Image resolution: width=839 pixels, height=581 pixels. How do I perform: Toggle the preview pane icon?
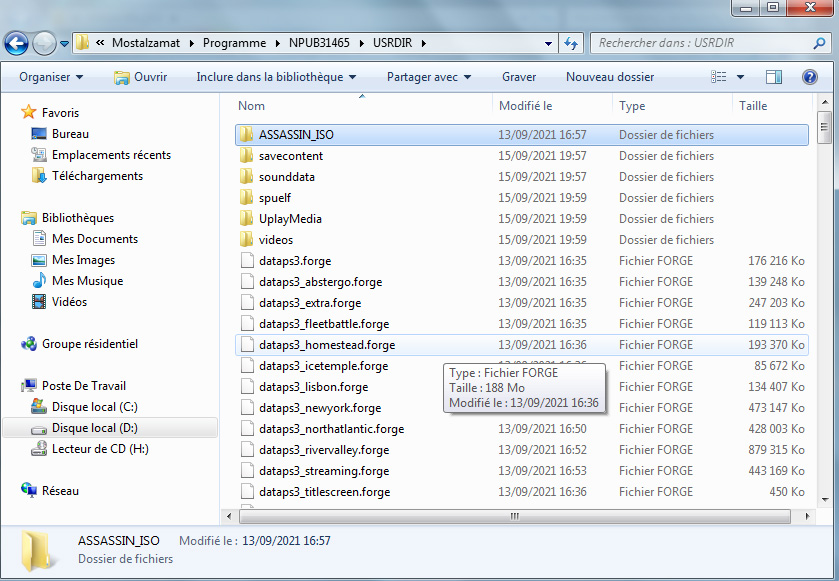pyautogui.click(x=773, y=77)
